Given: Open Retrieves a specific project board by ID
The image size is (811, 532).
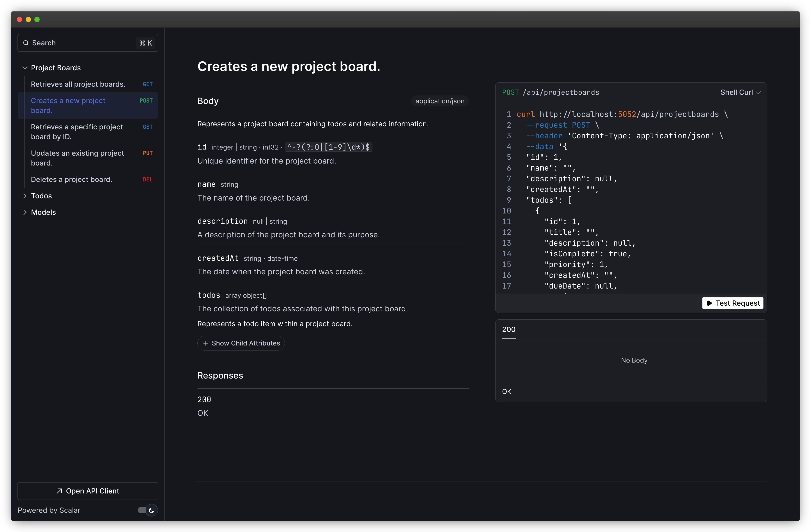Looking at the screenshot, I should point(88,132).
